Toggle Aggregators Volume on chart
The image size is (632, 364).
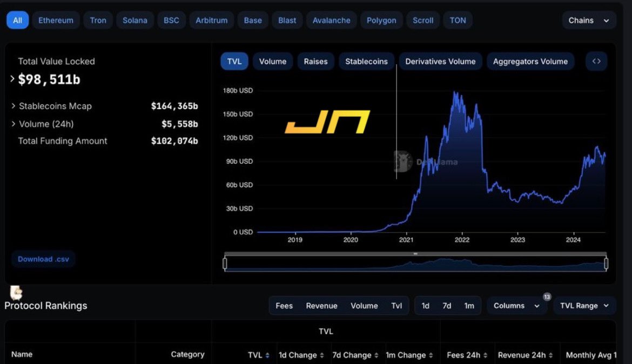(530, 61)
